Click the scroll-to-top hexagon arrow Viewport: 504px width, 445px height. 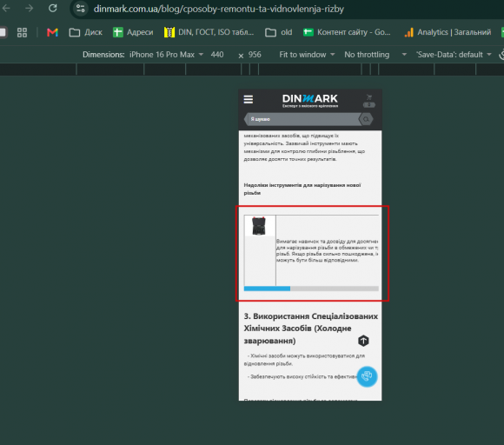point(363,341)
